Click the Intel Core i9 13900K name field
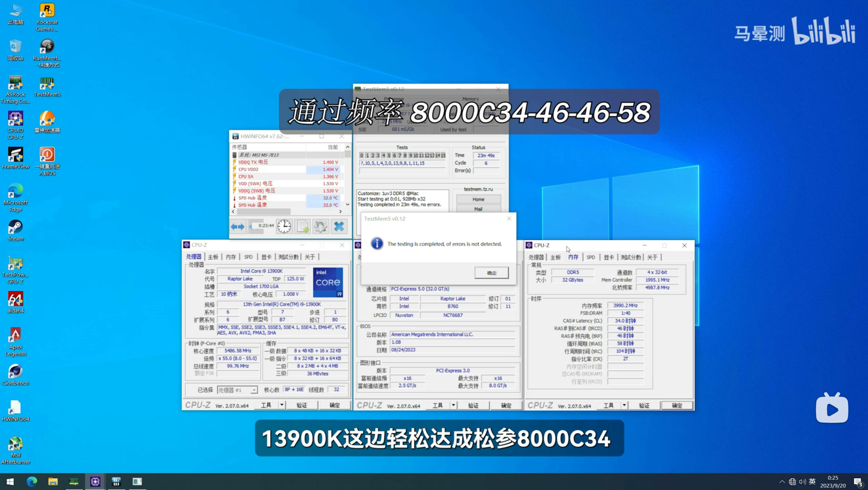 (261, 271)
